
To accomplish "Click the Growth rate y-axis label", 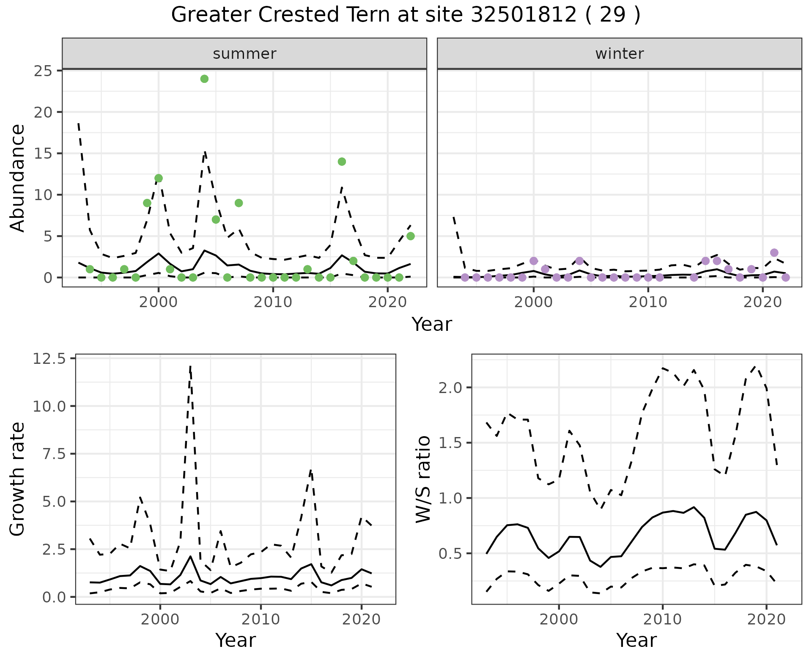I will 18,479.
